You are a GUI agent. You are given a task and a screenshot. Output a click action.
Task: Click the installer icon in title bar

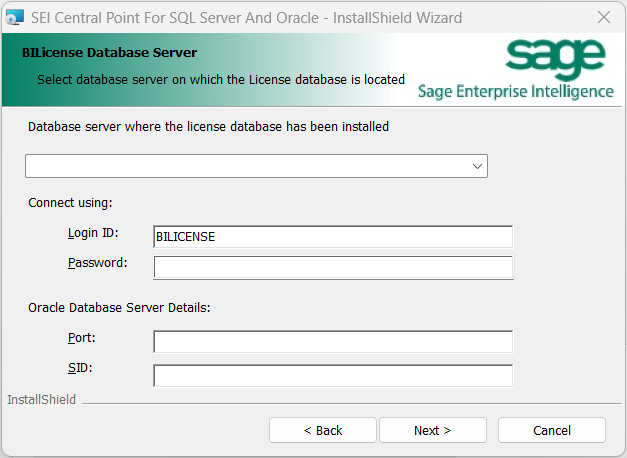click(x=15, y=18)
